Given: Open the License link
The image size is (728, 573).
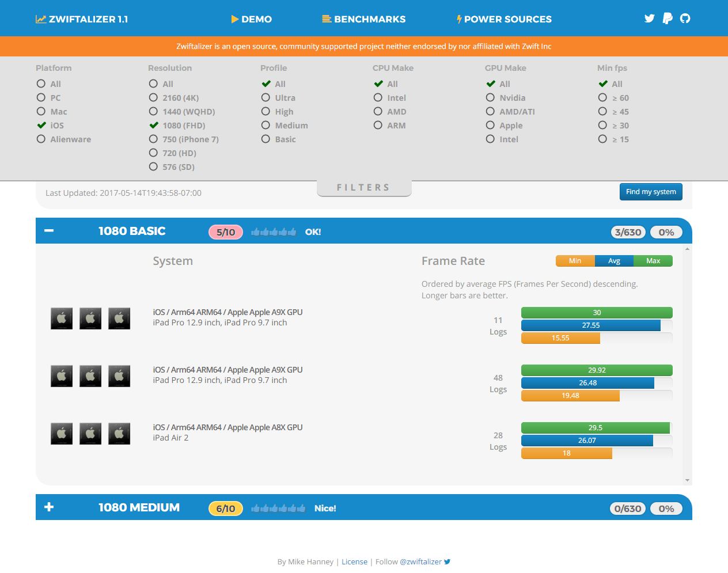Looking at the screenshot, I should 354,562.
